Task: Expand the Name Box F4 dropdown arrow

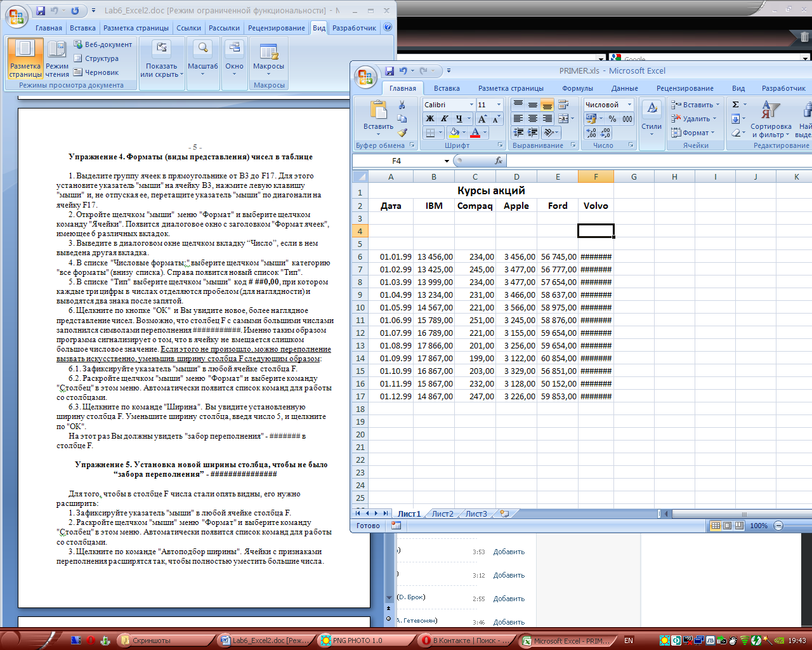Action: (447, 161)
